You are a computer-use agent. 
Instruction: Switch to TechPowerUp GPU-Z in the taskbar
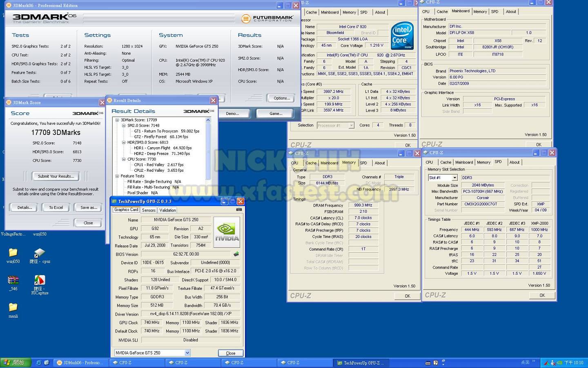click(x=361, y=363)
